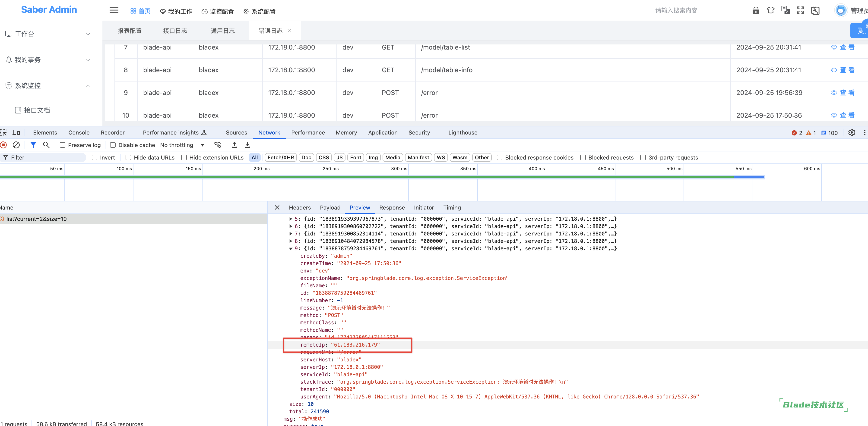Check Hide extension URLs
Screen dimensions: 868x426
[x=184, y=158]
